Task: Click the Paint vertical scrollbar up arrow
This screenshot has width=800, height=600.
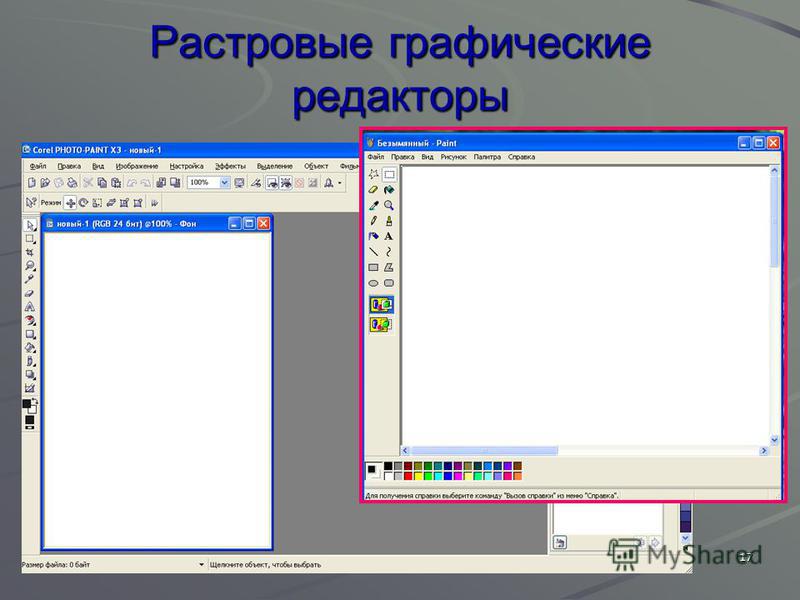Action: point(774,171)
